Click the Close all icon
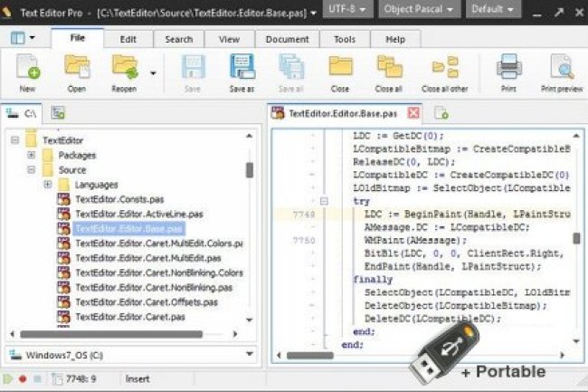The width and height of the screenshot is (588, 392). (389, 70)
